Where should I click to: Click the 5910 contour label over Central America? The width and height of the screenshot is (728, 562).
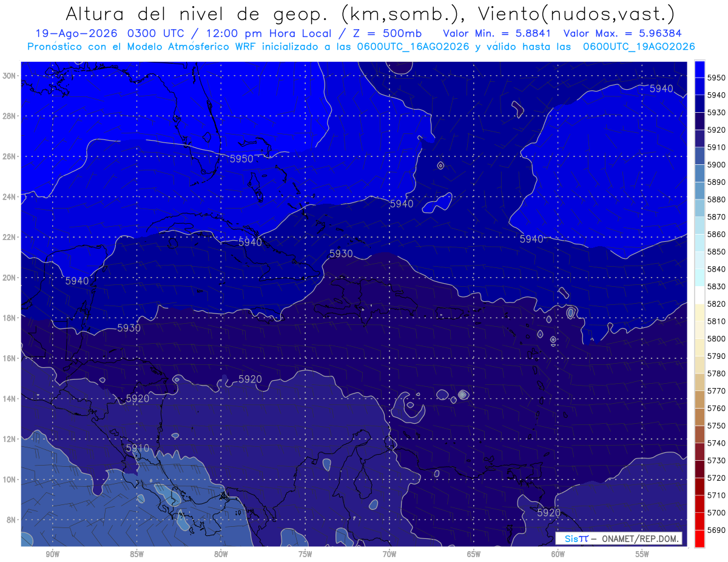(x=138, y=448)
